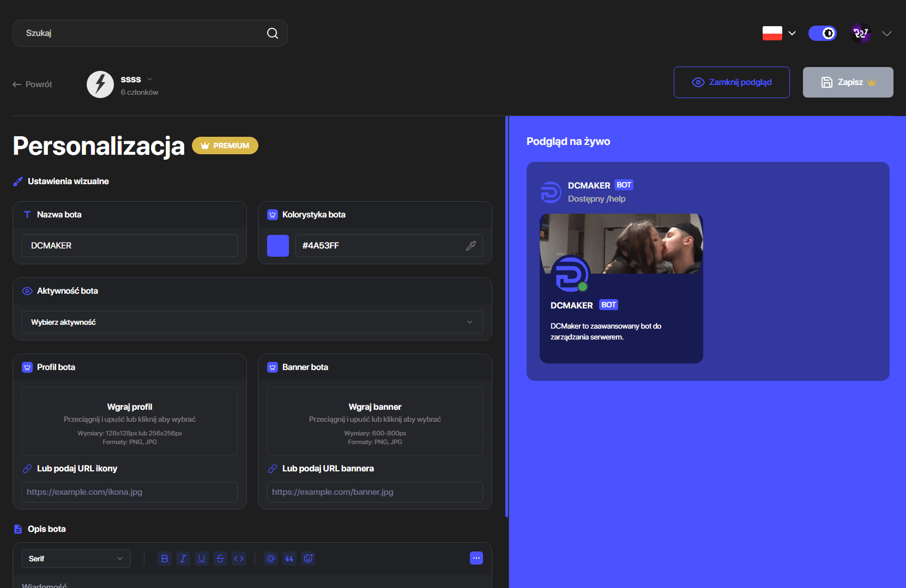Click the Opis bota document icon
The image size is (906, 588).
(18, 529)
